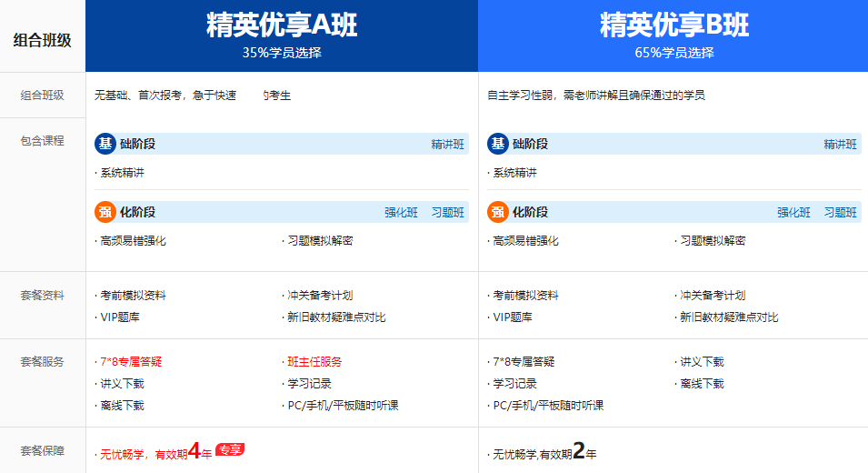Click 包含课程 row label
The height and width of the screenshot is (473, 868).
pos(43,141)
